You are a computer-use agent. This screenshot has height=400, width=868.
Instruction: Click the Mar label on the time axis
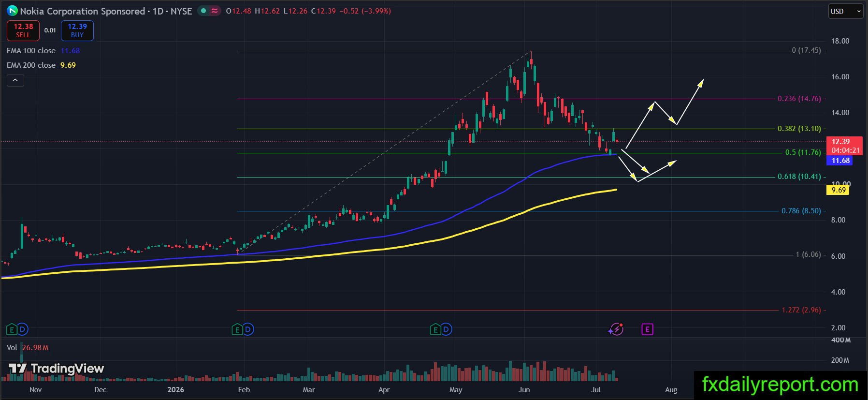pos(308,390)
